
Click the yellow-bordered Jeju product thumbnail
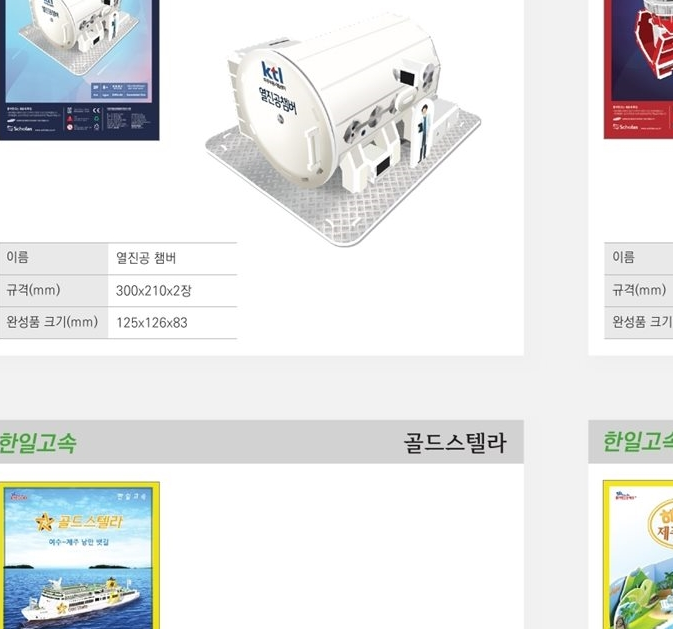(x=638, y=555)
